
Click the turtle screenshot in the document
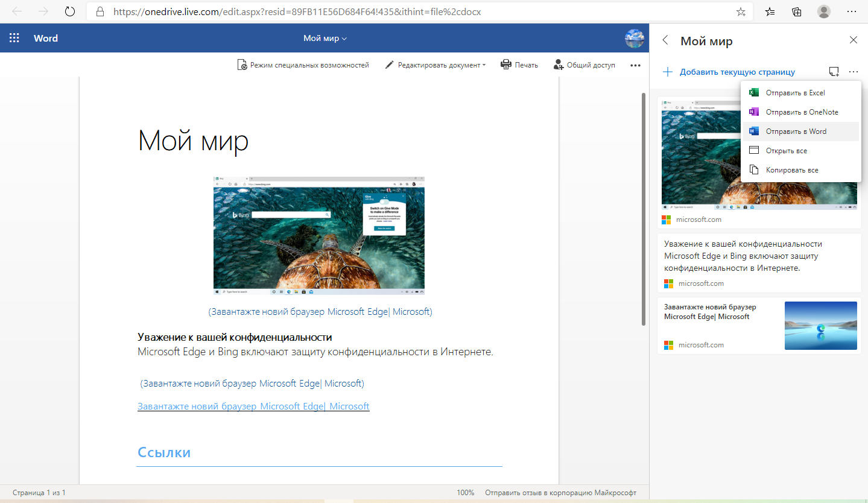pyautogui.click(x=319, y=236)
